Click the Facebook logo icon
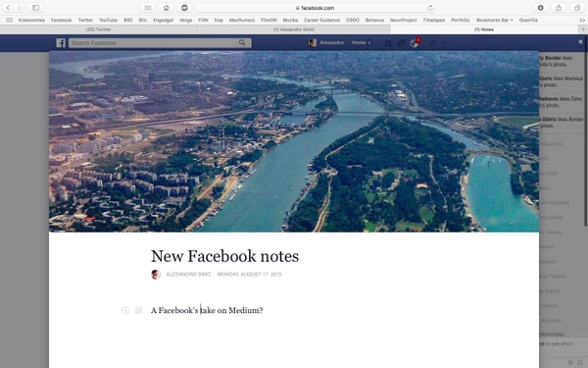Image resolution: width=588 pixels, height=368 pixels. 61,43
